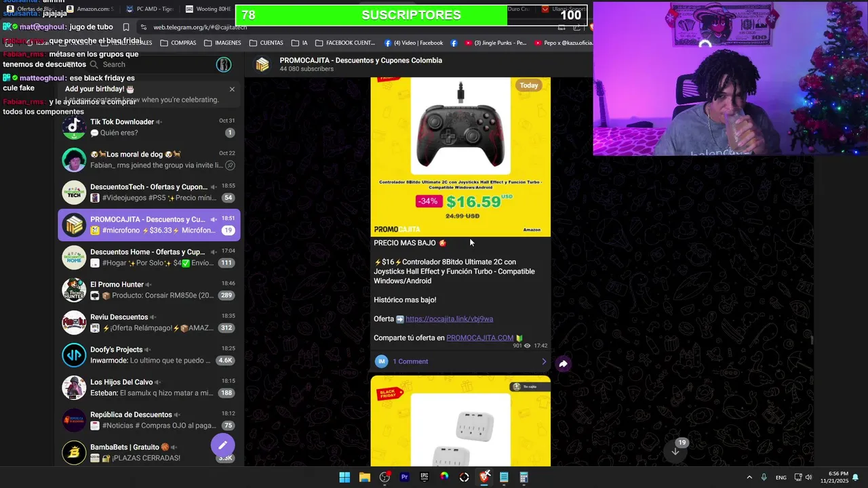Close the Add your birthday banner

(x=232, y=89)
